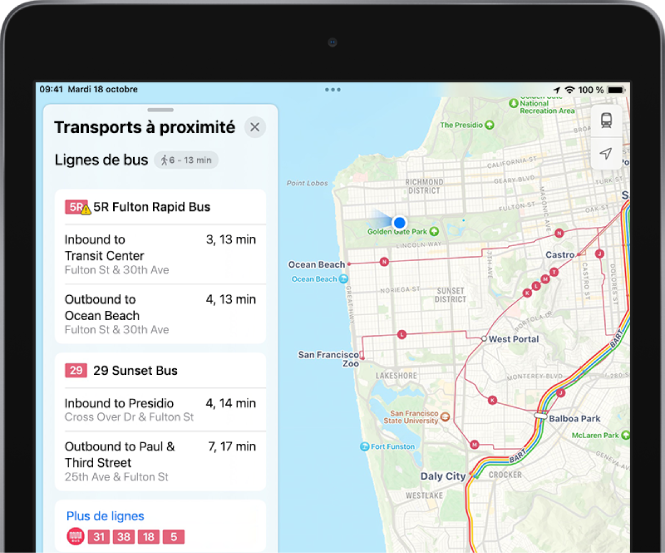Image resolution: width=665 pixels, height=553 pixels.
Task: Select Inbound to Transit Center row
Action: pos(160,254)
